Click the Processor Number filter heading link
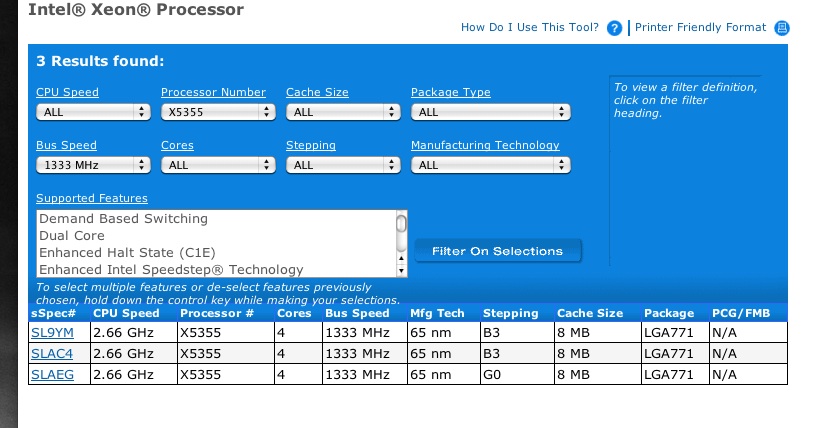 coord(213,92)
